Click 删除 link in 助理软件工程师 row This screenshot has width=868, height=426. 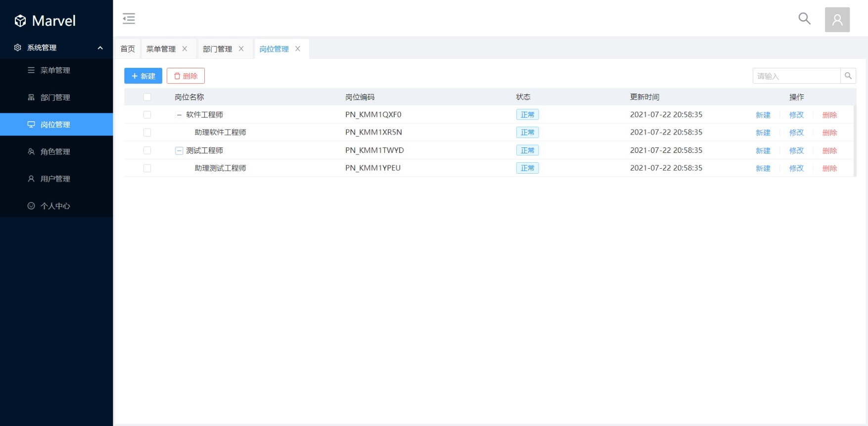[829, 133]
